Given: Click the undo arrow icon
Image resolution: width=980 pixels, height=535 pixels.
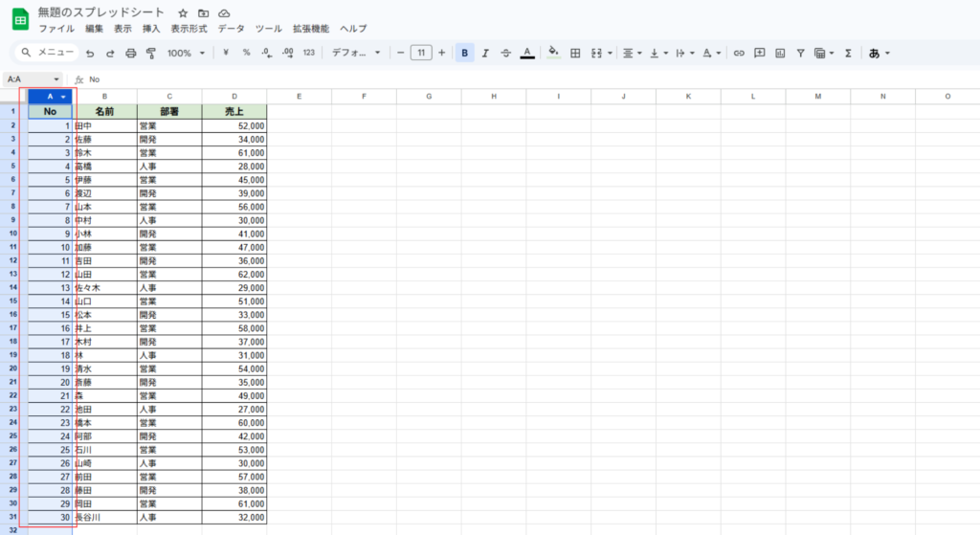Looking at the screenshot, I should pyautogui.click(x=90, y=54).
